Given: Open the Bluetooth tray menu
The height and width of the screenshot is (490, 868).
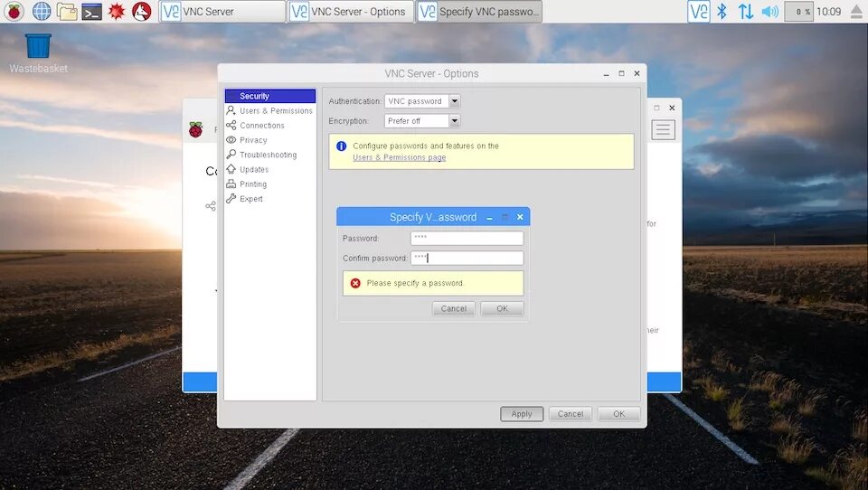Looking at the screenshot, I should coord(722,11).
